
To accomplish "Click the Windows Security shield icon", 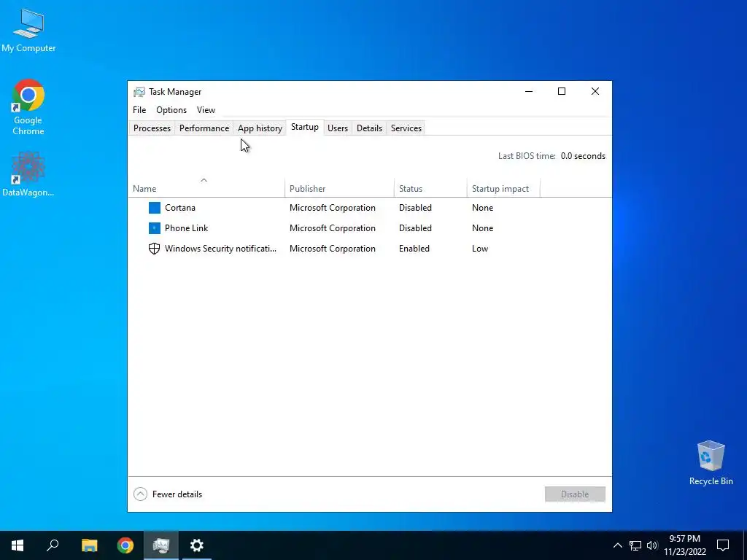I will click(x=155, y=249).
